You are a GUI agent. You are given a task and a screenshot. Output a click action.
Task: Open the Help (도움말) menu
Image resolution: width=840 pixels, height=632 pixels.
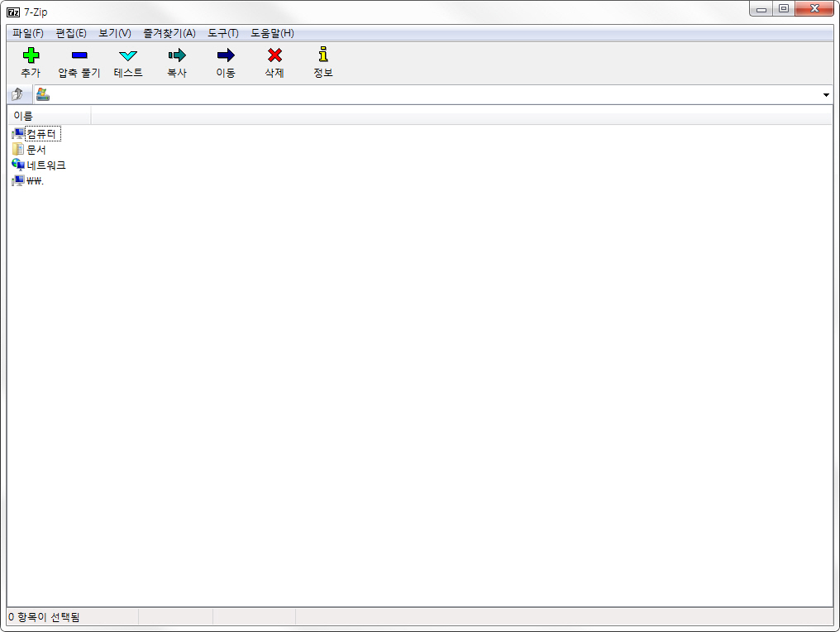(x=272, y=33)
